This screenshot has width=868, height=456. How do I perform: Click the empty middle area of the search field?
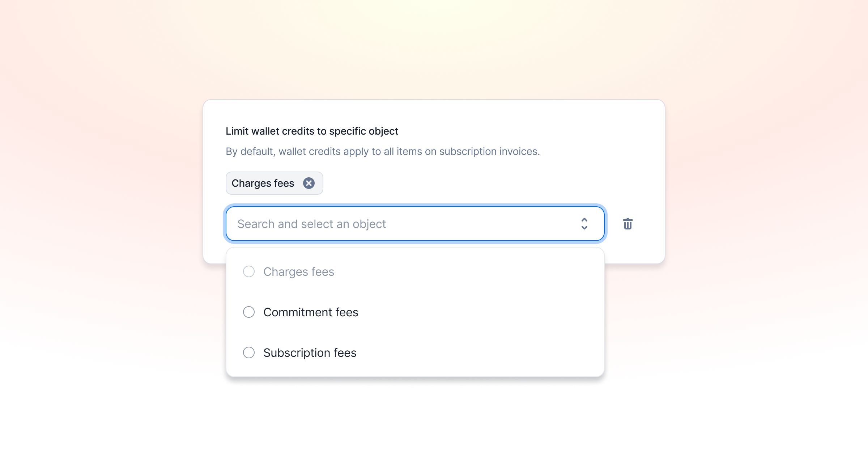click(x=481, y=224)
